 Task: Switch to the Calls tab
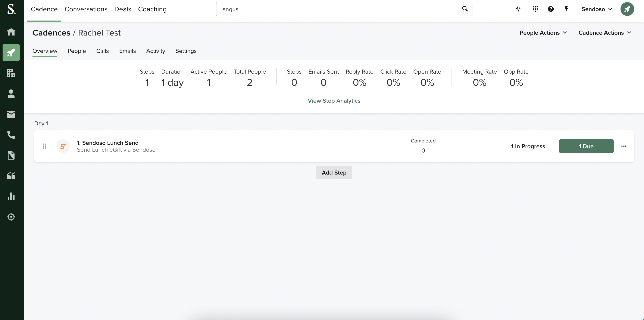(x=103, y=51)
